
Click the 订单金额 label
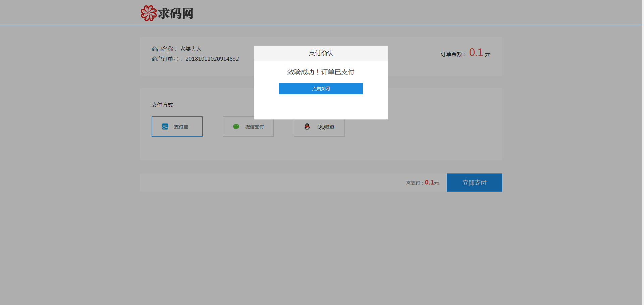[x=453, y=54]
